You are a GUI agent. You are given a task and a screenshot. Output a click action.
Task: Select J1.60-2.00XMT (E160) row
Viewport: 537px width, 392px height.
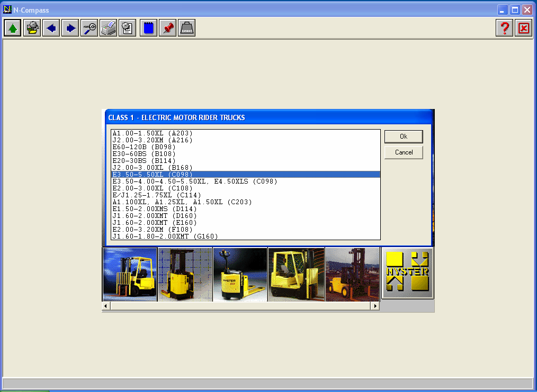(246, 222)
